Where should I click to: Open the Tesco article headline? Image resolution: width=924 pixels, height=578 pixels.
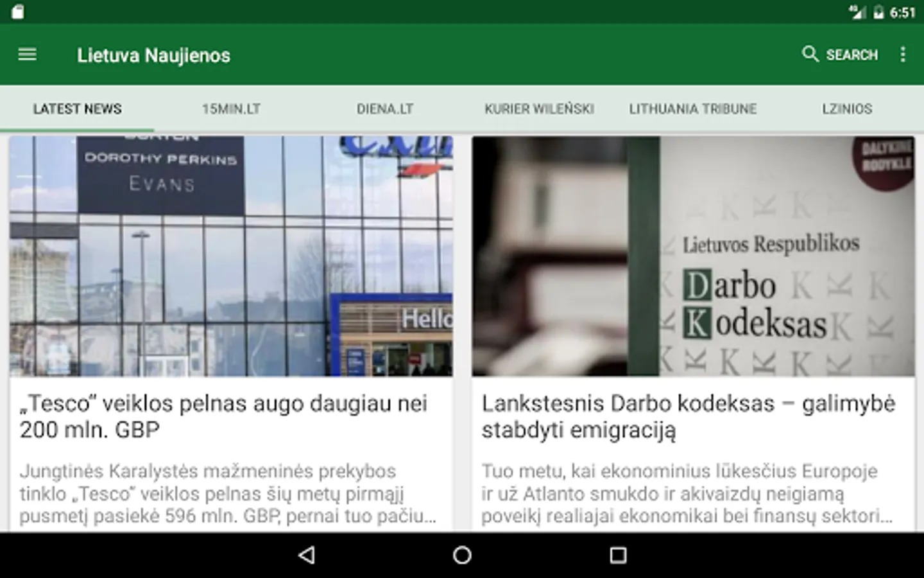pyautogui.click(x=223, y=416)
